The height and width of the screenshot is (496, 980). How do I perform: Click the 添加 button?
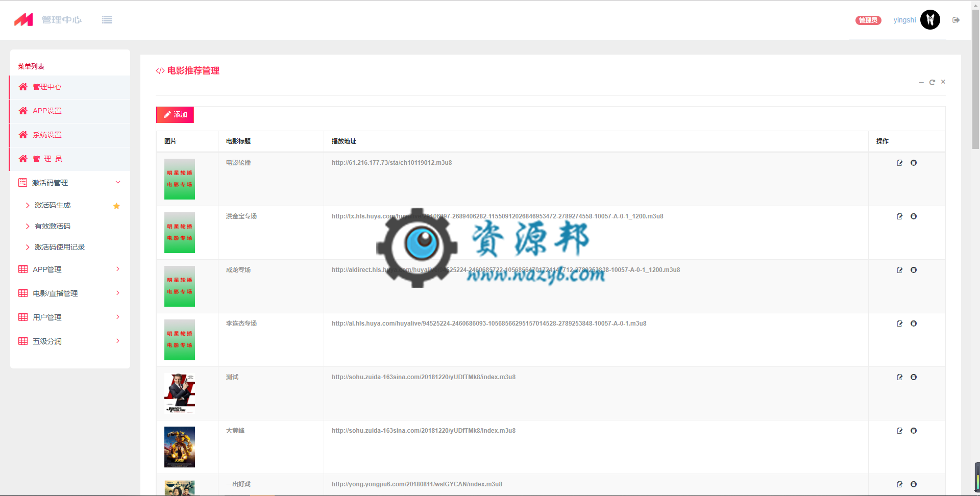tap(175, 115)
